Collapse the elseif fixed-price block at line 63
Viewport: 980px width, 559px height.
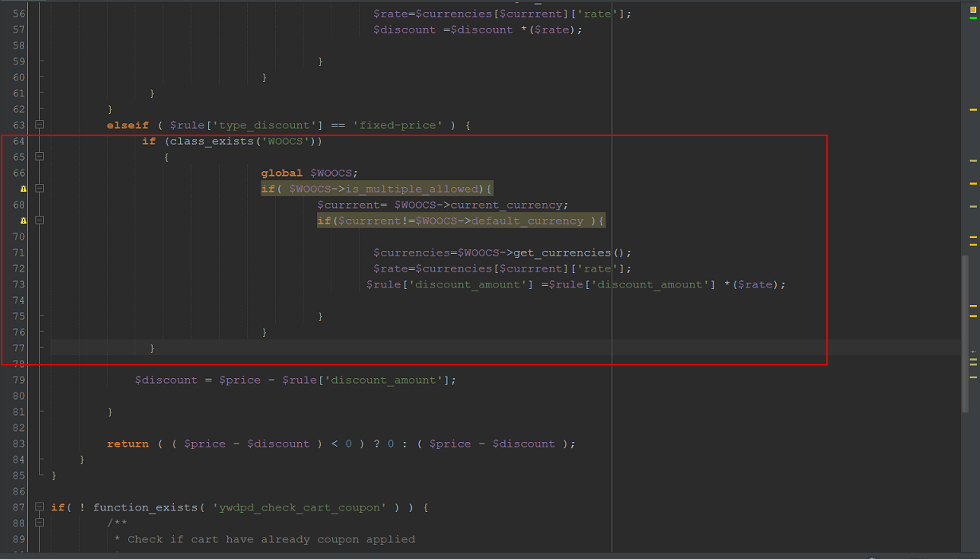click(39, 125)
